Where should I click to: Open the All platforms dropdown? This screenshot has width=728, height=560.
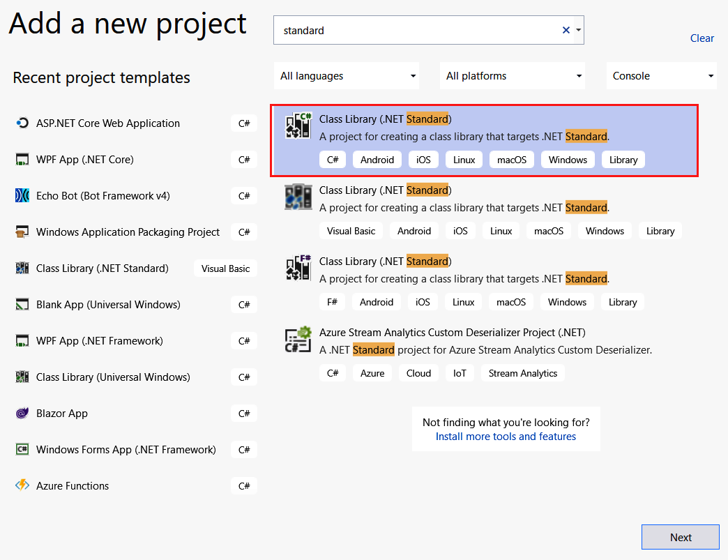pyautogui.click(x=512, y=76)
